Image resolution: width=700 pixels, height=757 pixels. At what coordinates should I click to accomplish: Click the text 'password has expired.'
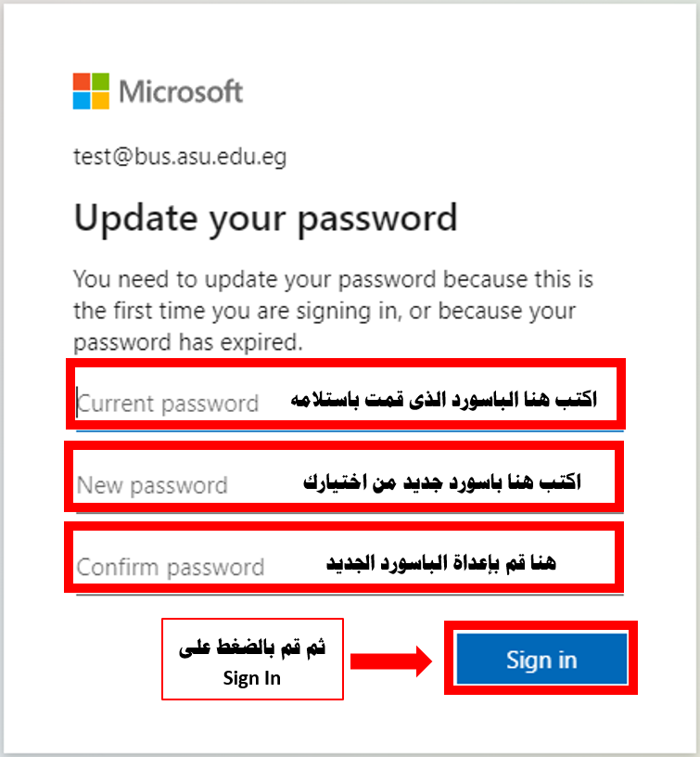point(188,342)
